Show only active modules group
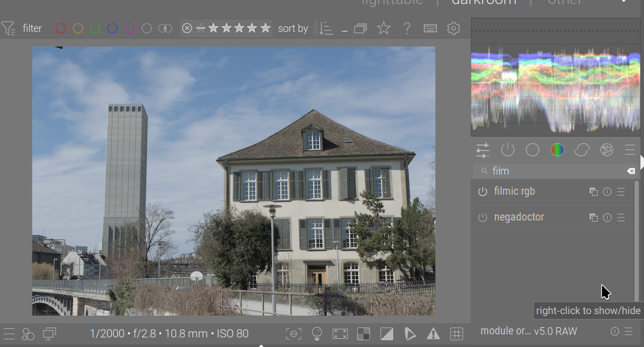This screenshot has width=644, height=347. point(508,150)
